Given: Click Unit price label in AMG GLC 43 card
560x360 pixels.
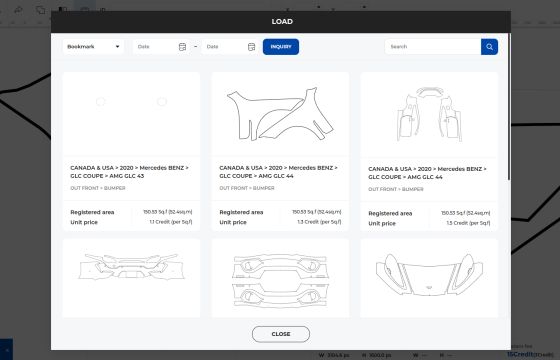Looking at the screenshot, I should coord(84,222).
